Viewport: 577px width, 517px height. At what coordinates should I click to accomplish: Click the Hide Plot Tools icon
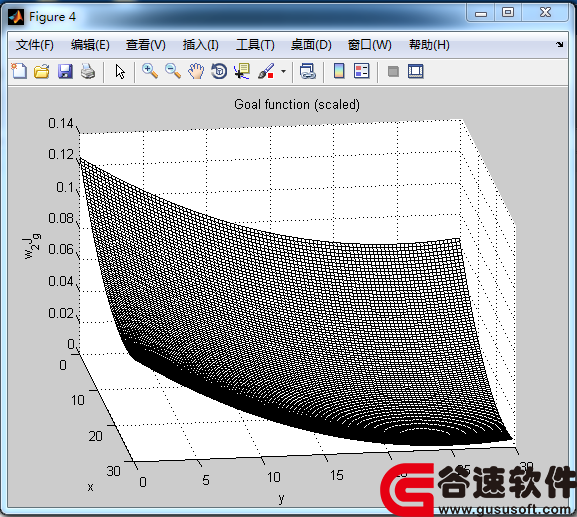393,71
